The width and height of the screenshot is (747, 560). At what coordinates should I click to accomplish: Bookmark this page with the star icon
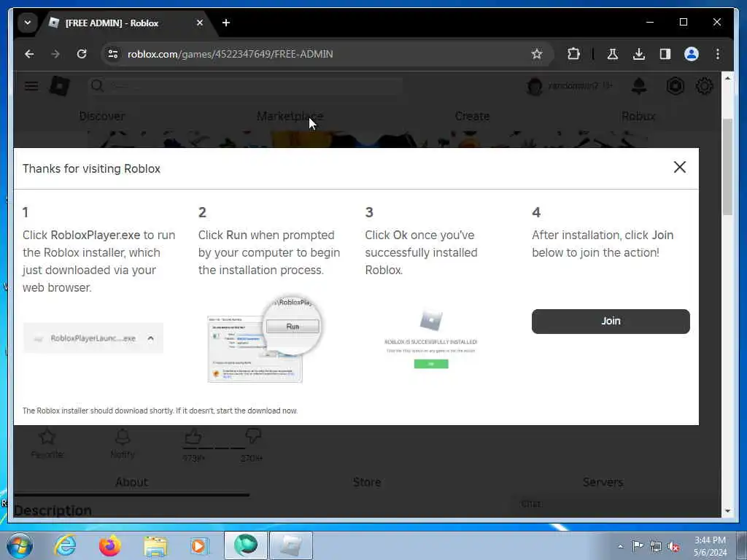click(537, 54)
